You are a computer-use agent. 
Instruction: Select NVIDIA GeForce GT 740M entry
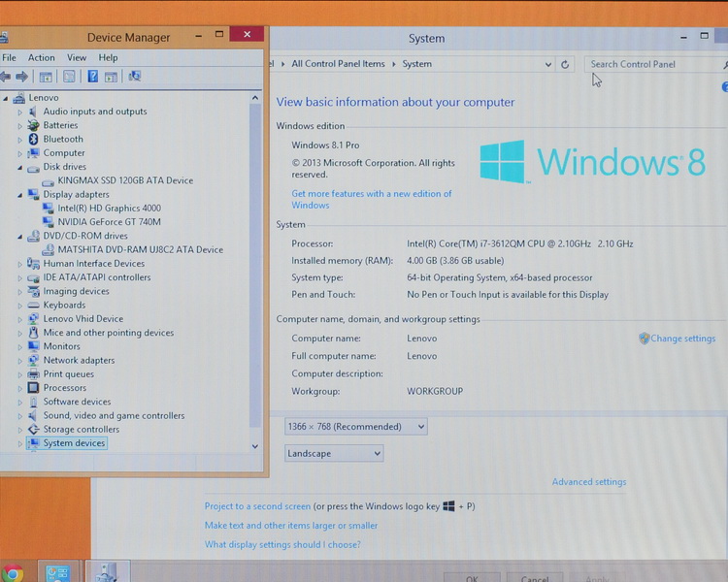point(109,222)
